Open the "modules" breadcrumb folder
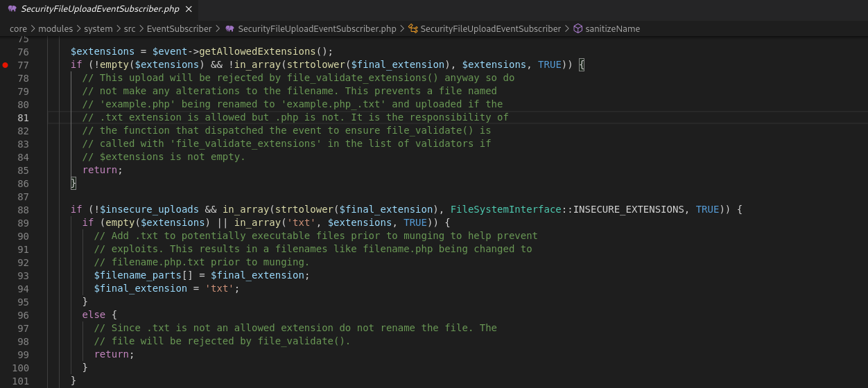This screenshot has width=868, height=388. (55, 29)
